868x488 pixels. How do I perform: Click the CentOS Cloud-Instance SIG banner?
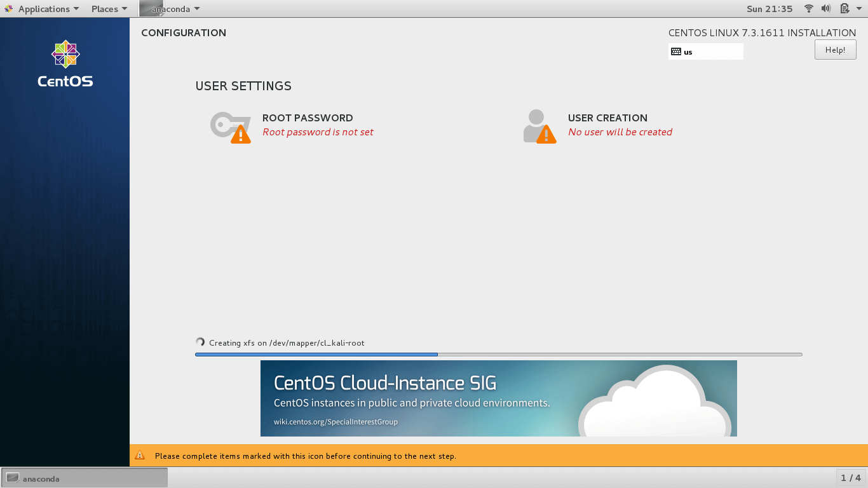(499, 398)
